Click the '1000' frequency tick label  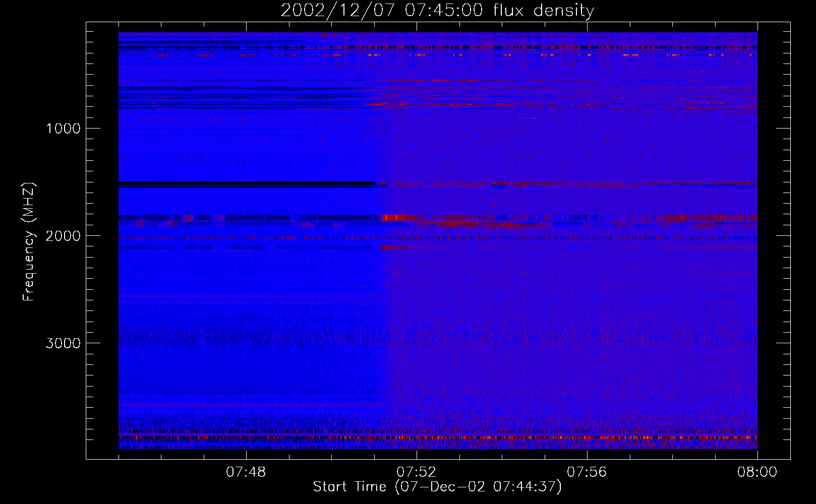(x=63, y=129)
